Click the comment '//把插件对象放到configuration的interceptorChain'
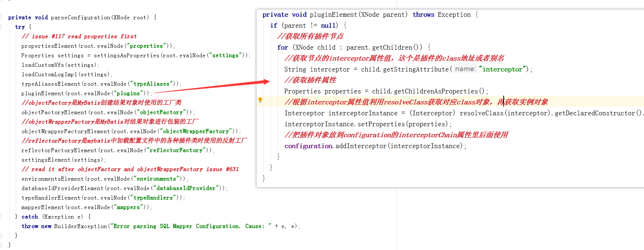The height and width of the screenshot is (250, 644). pyautogui.click(x=396, y=135)
